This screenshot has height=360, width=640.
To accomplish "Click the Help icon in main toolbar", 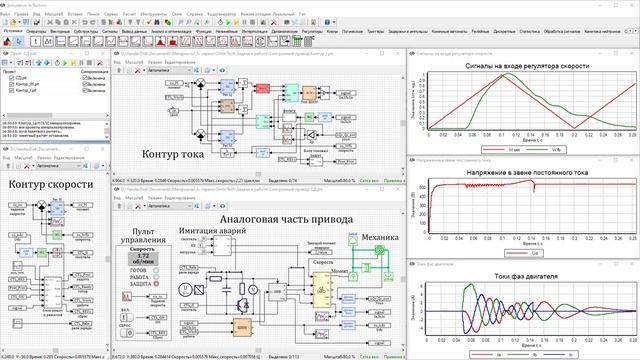I will [327, 22].
